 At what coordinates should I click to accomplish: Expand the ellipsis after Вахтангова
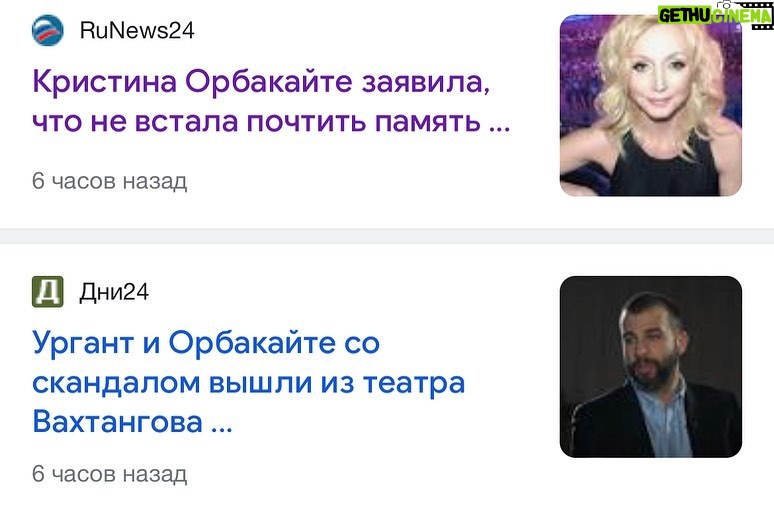click(222, 430)
